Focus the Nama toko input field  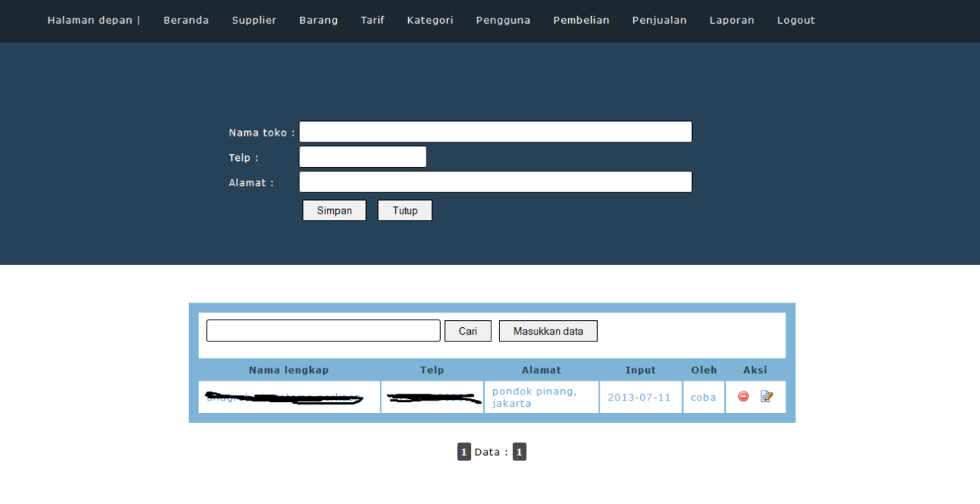click(x=495, y=132)
